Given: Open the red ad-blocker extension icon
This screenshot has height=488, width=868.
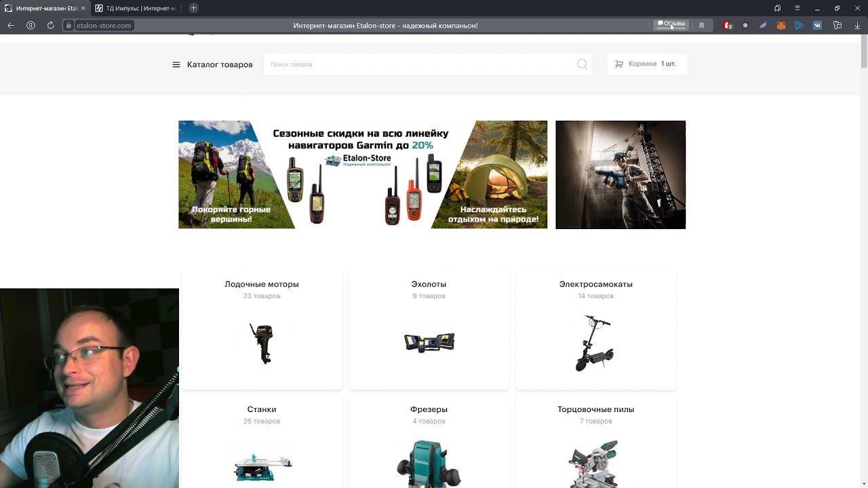Looking at the screenshot, I should (x=728, y=25).
